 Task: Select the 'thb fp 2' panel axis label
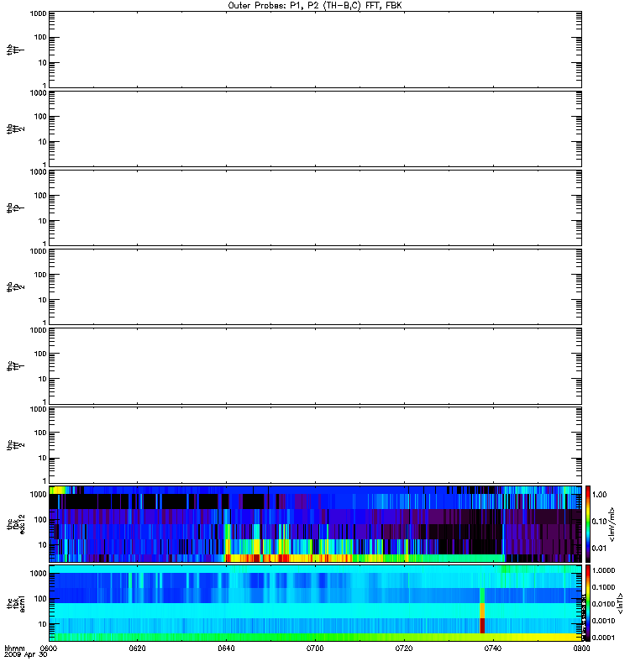click(15, 286)
